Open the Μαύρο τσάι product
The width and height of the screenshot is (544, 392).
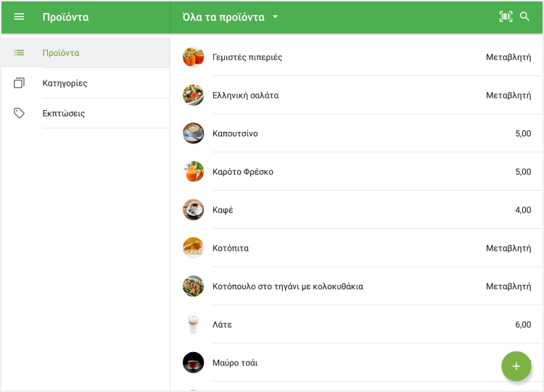tap(235, 363)
